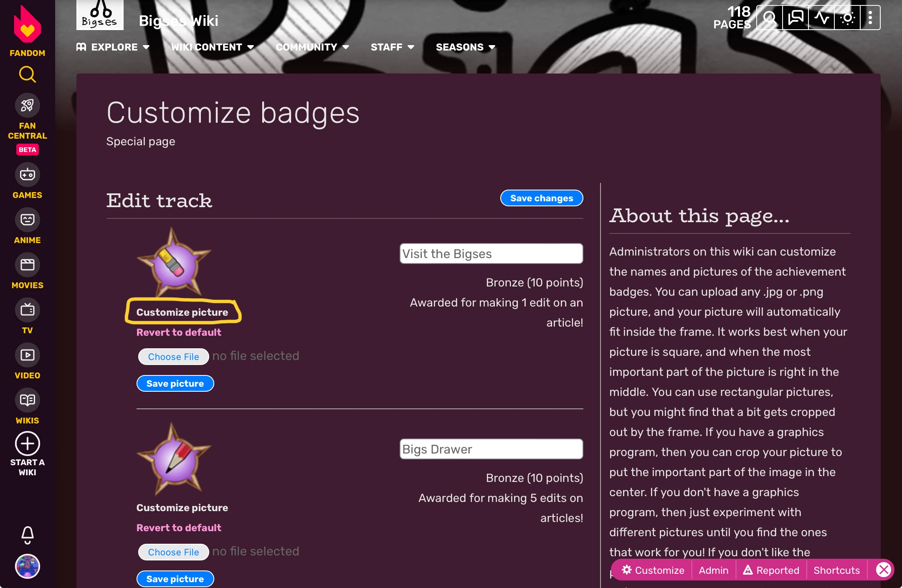Open the three-dot more options menu
Viewport: 902px width, 588px height.
coord(871,17)
